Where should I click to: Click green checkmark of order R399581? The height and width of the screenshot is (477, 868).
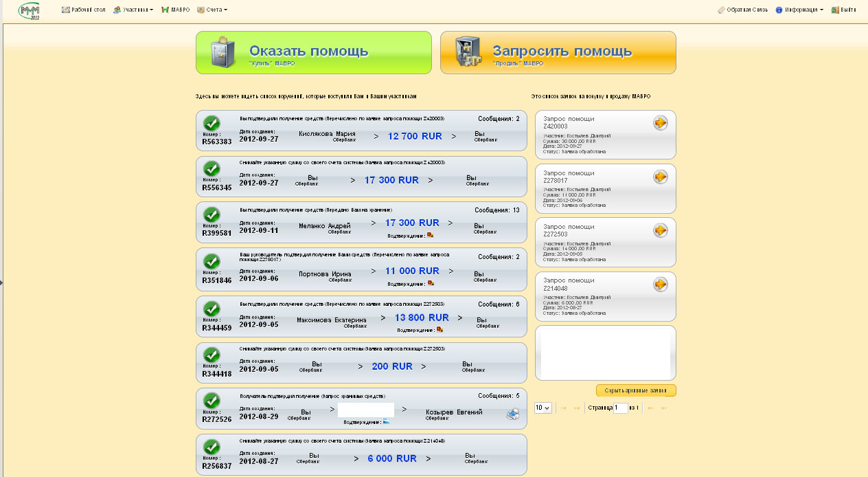212,214
